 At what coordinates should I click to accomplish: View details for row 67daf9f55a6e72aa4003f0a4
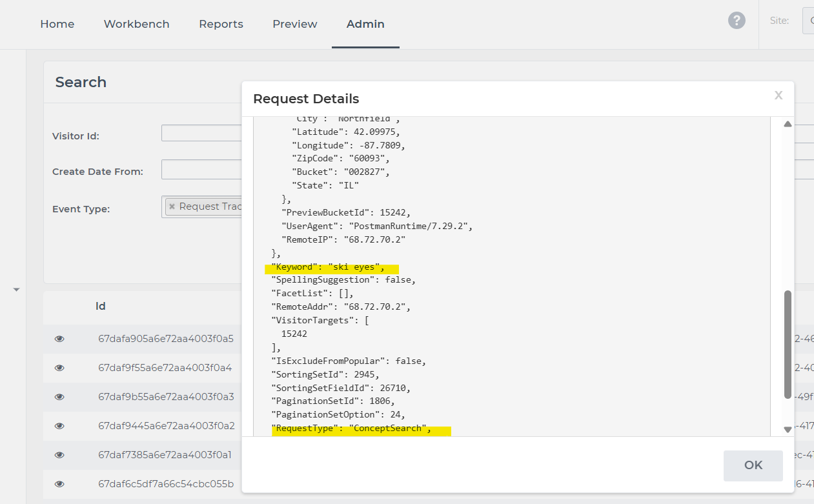[59, 368]
